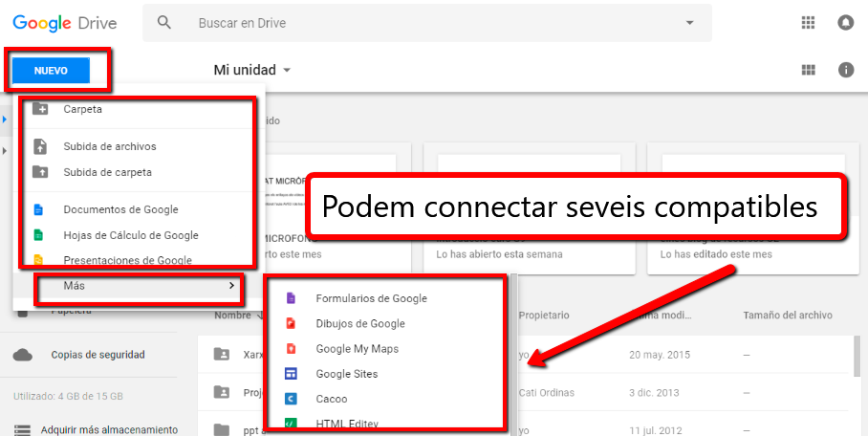The image size is (868, 436).
Task: Click shared folder icon in Proj row
Action: (222, 392)
